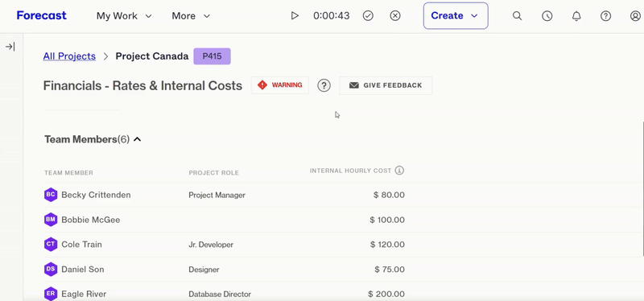Open the user profile icon
The image size is (644, 301).
pyautogui.click(x=635, y=16)
